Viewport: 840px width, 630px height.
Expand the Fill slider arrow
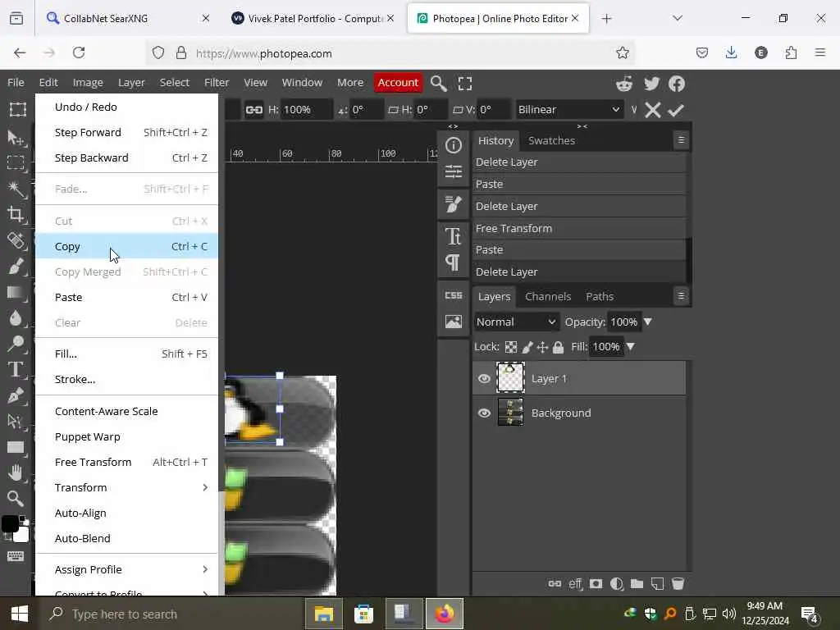631,347
